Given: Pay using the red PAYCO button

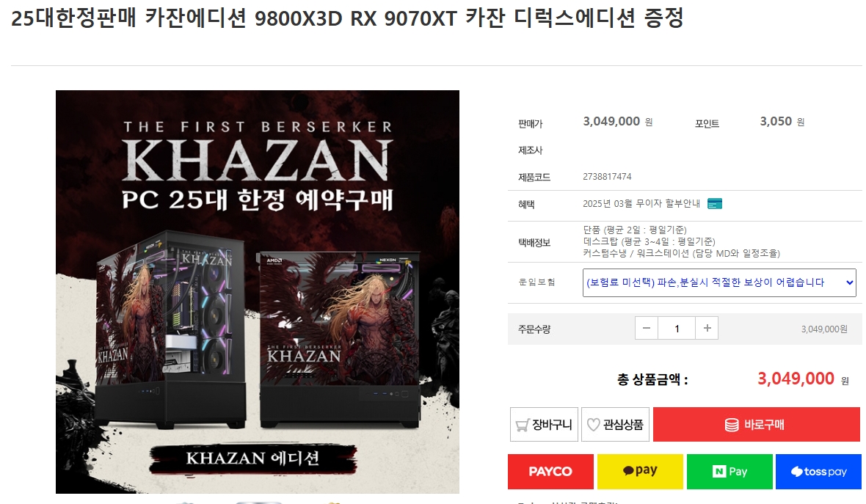Looking at the screenshot, I should (x=550, y=472).
